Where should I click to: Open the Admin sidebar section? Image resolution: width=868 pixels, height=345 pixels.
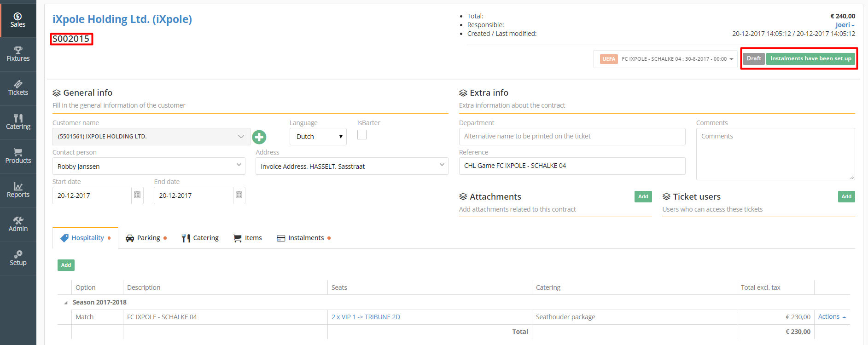click(18, 224)
